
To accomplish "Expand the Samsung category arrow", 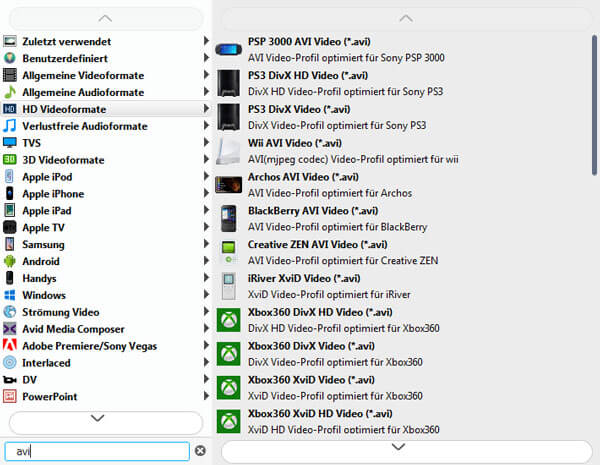I will click(x=206, y=244).
